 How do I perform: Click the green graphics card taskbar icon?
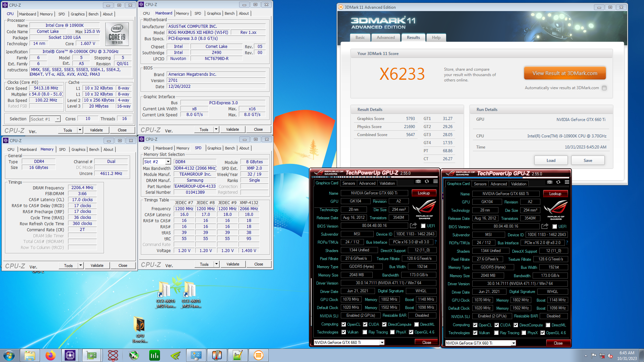click(x=91, y=355)
